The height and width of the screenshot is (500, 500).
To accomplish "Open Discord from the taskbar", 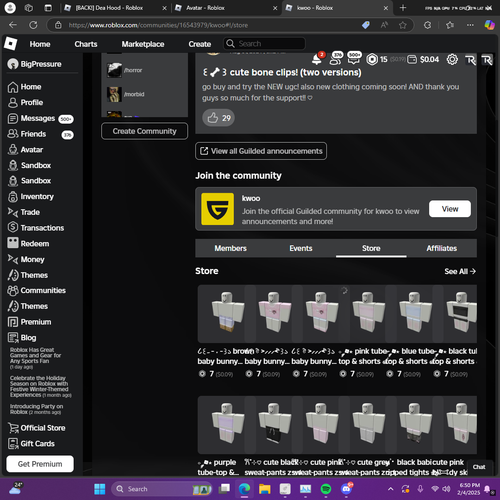I will click(x=346, y=489).
